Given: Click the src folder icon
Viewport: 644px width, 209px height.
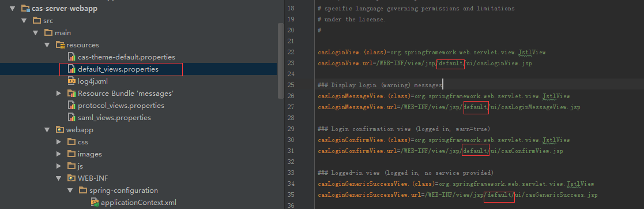Looking at the screenshot, I should coord(36,21).
